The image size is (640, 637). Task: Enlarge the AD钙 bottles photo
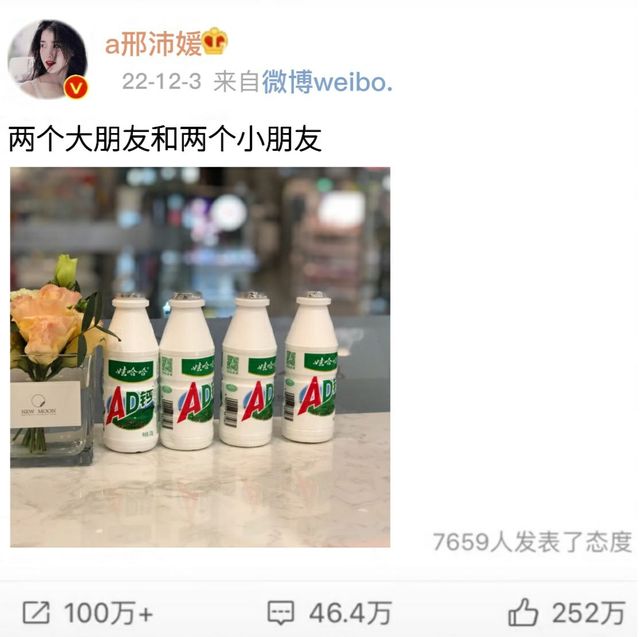click(x=200, y=357)
